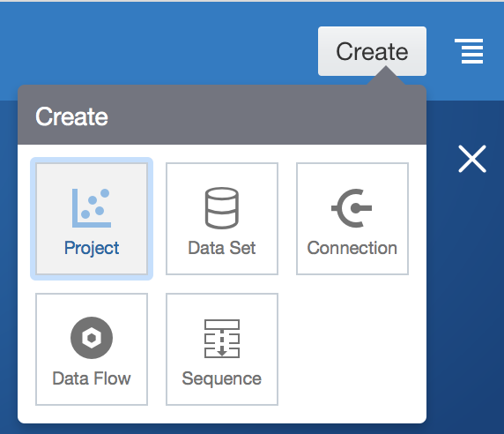
Task: Select the highlighted Project tile
Action: coord(92,219)
